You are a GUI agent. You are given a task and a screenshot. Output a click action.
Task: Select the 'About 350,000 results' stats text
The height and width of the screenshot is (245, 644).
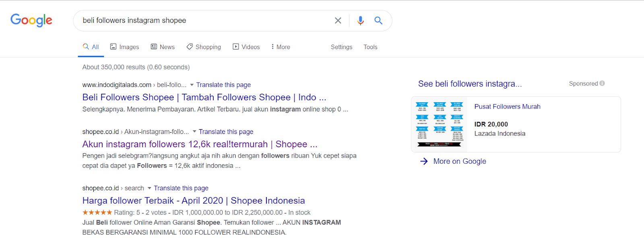pyautogui.click(x=136, y=67)
